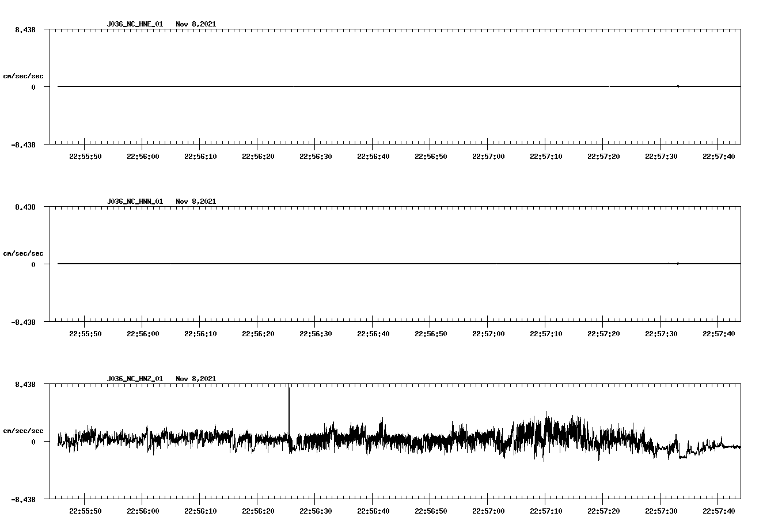Click the 22:57:40 time label under the HNZ plot

[x=719, y=511]
